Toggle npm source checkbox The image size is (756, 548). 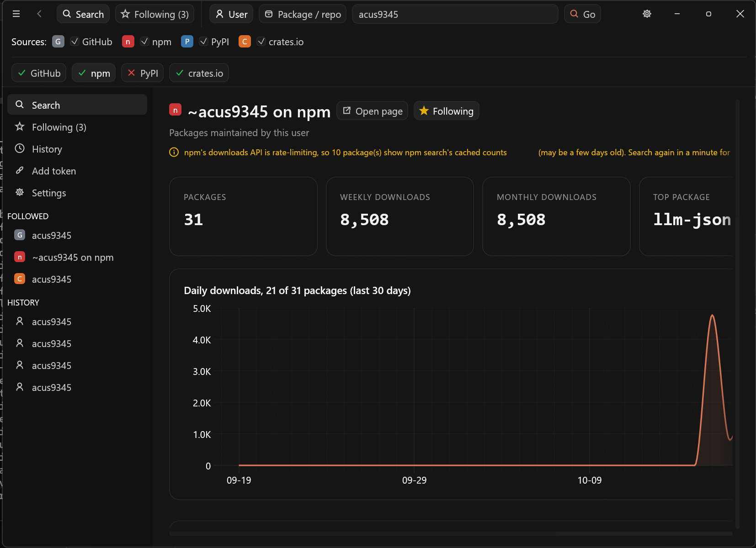point(144,42)
